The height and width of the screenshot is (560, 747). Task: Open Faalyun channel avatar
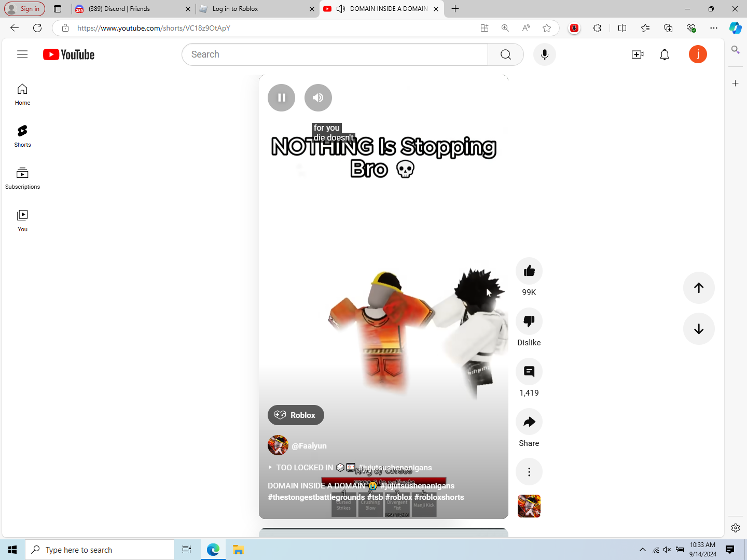[x=278, y=445]
